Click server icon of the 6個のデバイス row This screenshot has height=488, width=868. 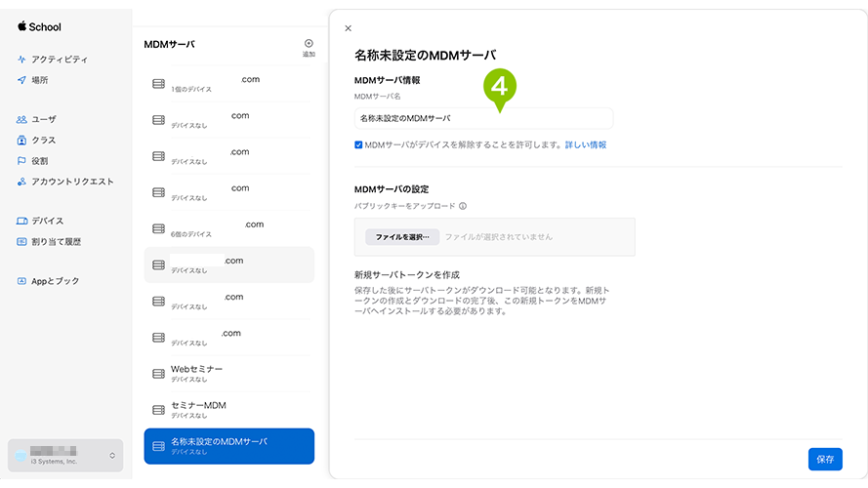158,228
